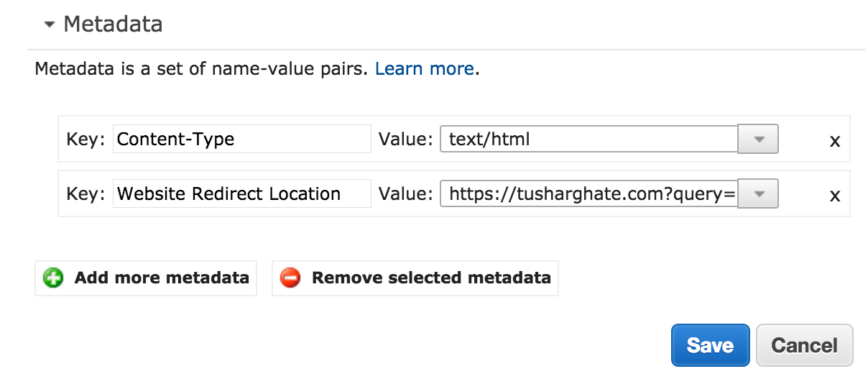Open the dropdown arrow beside text/html
This screenshot has width=868, height=374.
[x=758, y=139]
